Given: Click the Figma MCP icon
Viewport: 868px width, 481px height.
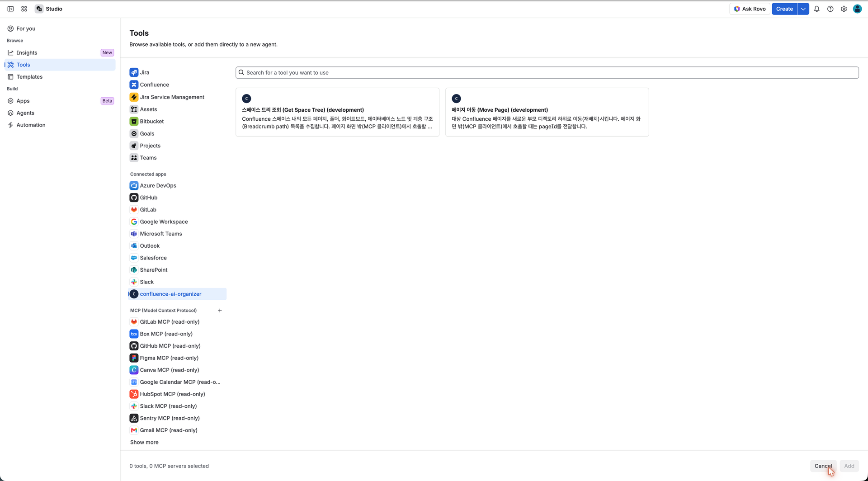Looking at the screenshot, I should tap(134, 358).
